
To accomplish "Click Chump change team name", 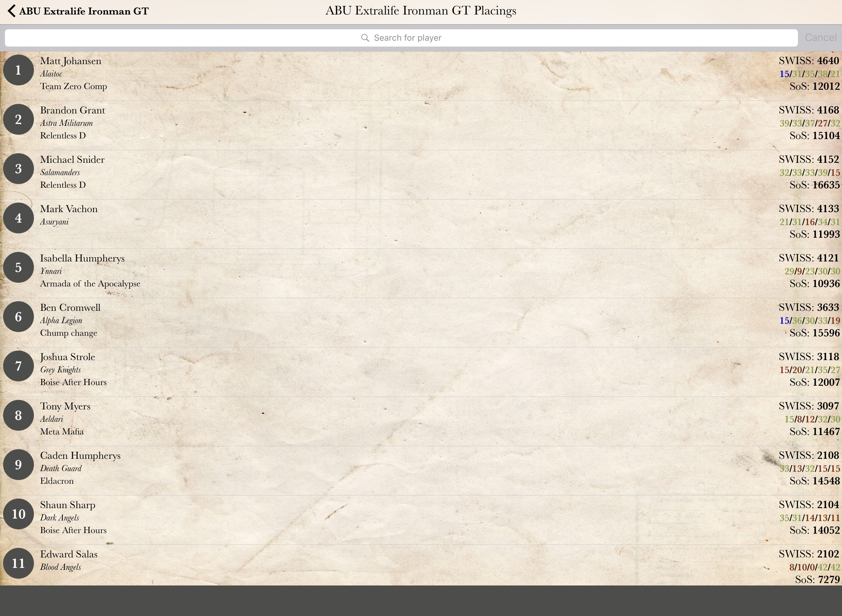I will pyautogui.click(x=69, y=333).
